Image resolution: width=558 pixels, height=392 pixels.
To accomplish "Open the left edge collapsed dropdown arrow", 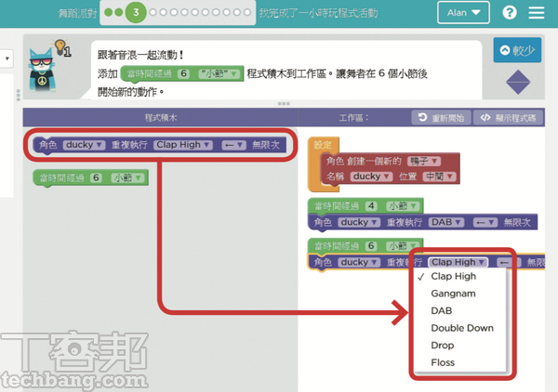I will (7, 59).
